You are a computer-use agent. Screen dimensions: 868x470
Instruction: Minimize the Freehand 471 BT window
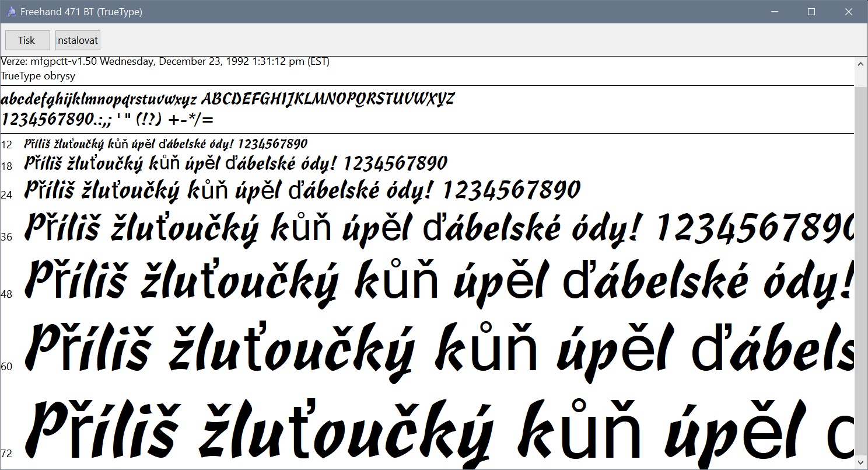click(775, 12)
